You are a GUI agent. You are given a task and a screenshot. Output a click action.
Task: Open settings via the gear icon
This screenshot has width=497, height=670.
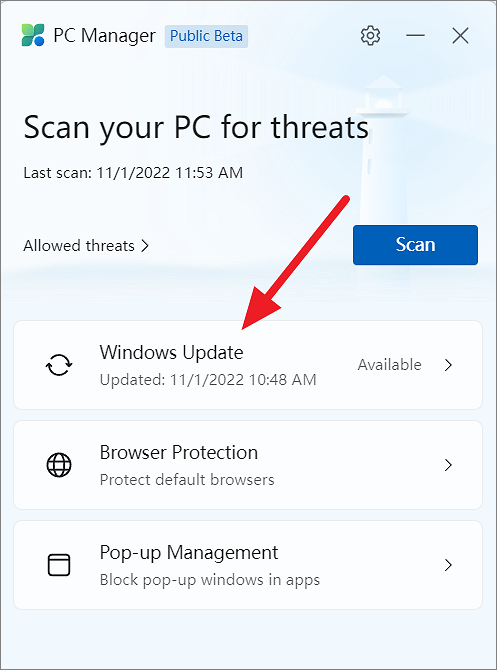point(370,36)
